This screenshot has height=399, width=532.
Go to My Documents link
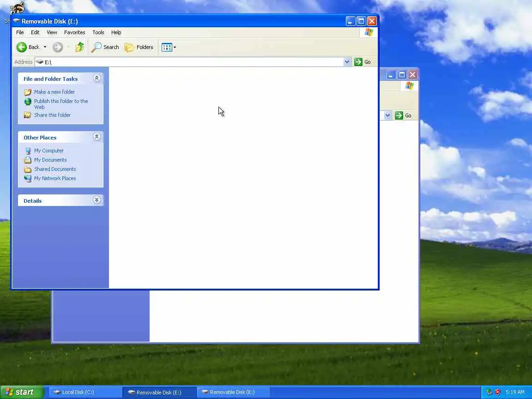pyautogui.click(x=50, y=160)
